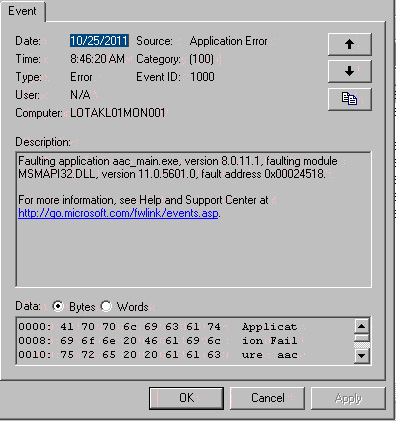Screen dimensions: 396x421
Task: Click the Description: label
Action: point(43,142)
